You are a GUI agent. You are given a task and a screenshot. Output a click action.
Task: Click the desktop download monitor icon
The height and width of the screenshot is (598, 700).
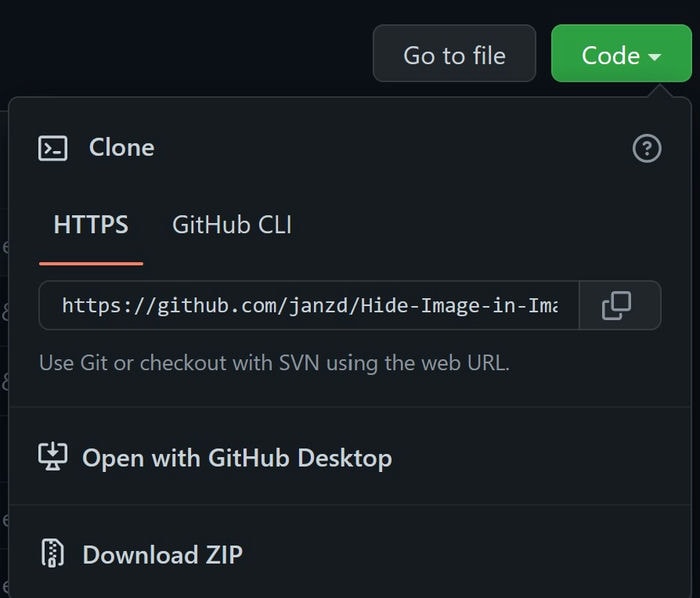53,456
